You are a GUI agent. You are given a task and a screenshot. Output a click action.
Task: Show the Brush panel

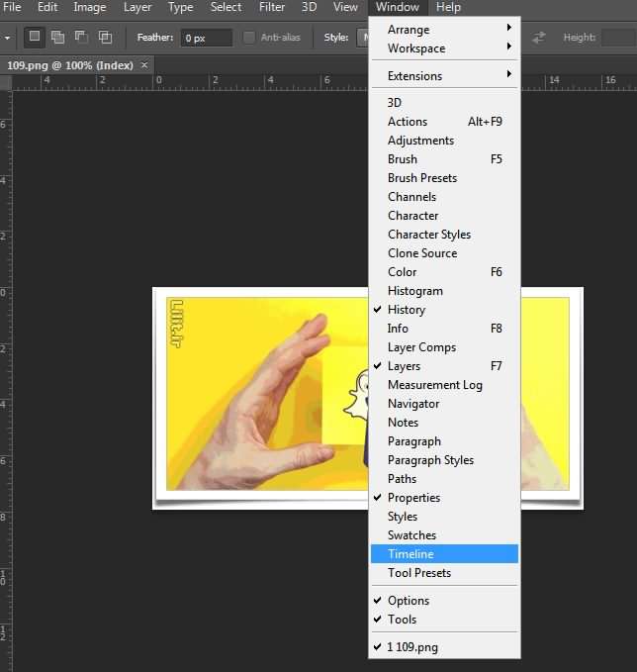tap(445, 159)
